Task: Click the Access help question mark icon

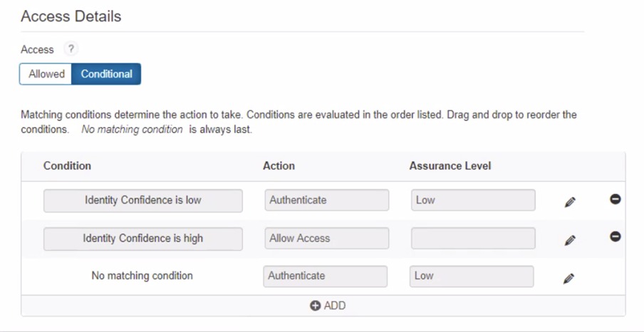Action: point(70,49)
